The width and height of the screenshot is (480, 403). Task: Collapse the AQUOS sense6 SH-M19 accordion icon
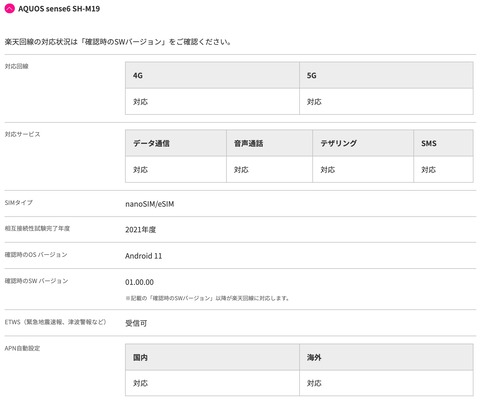click(x=9, y=8)
